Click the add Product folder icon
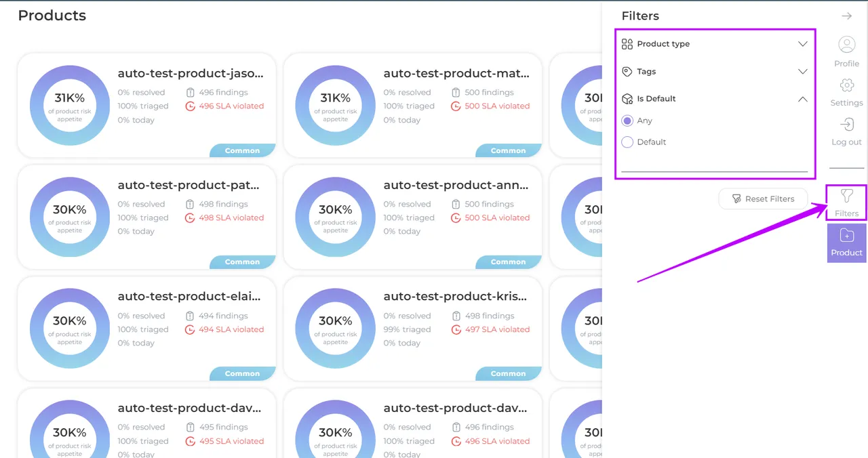The image size is (868, 458). tap(846, 236)
